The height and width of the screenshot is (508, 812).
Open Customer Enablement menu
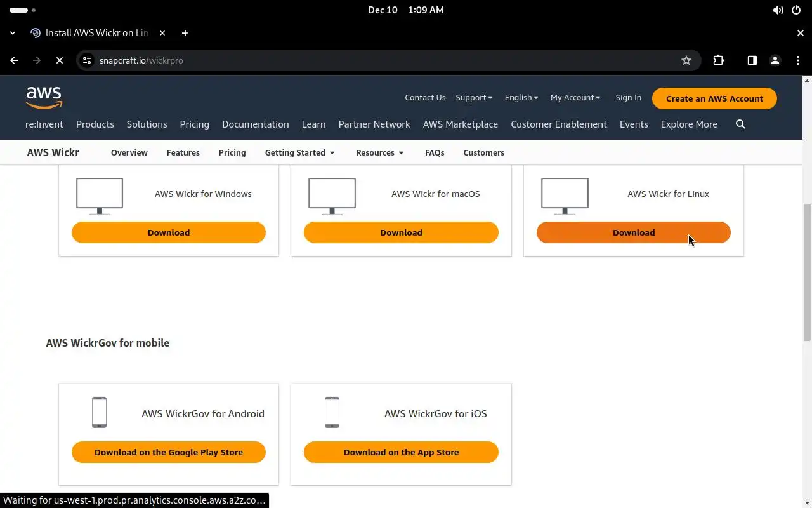pos(559,124)
